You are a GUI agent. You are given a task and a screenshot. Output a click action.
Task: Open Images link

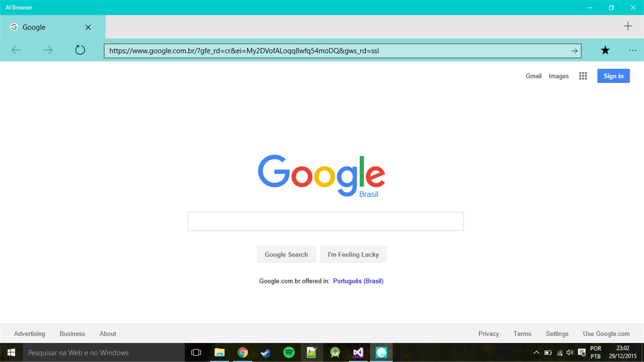[x=559, y=76]
